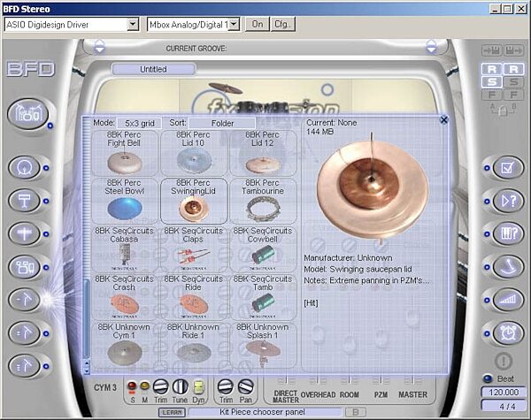
Task: Choose 8BK Perc Lid 12
Action: point(263,153)
